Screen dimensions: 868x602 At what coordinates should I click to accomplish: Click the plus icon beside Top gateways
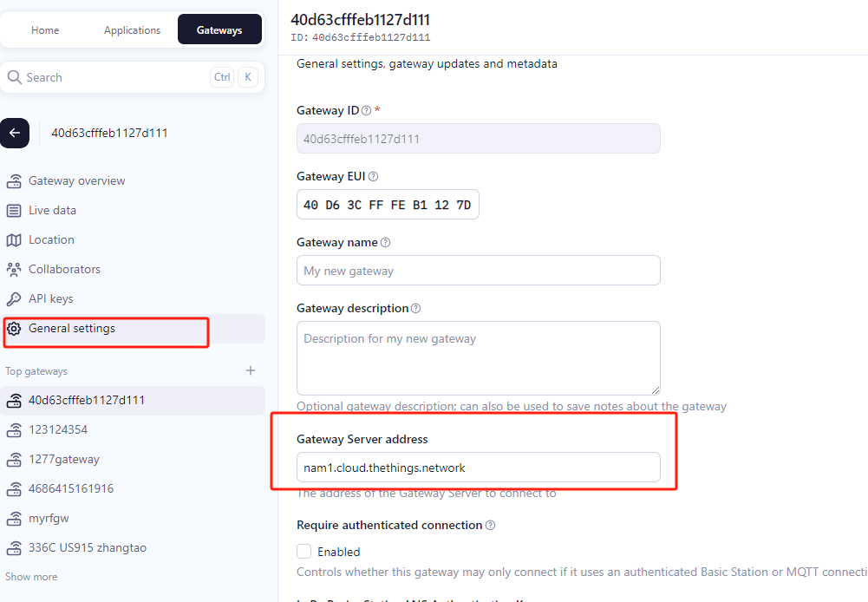pyautogui.click(x=251, y=370)
